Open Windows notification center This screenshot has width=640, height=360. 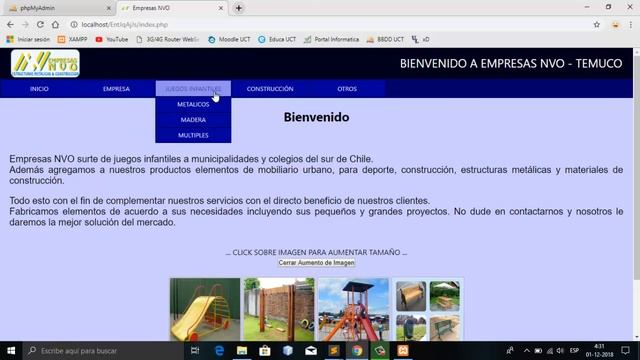click(625, 351)
